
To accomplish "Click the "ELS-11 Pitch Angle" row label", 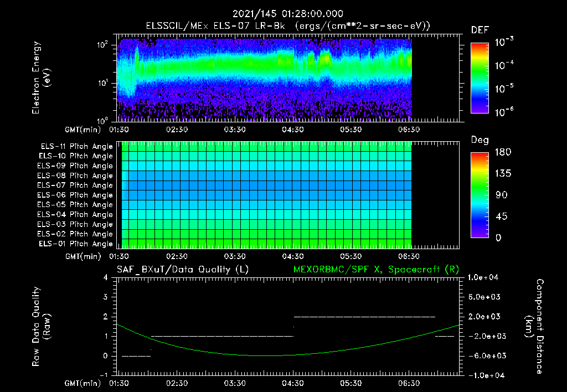I will point(76,147).
